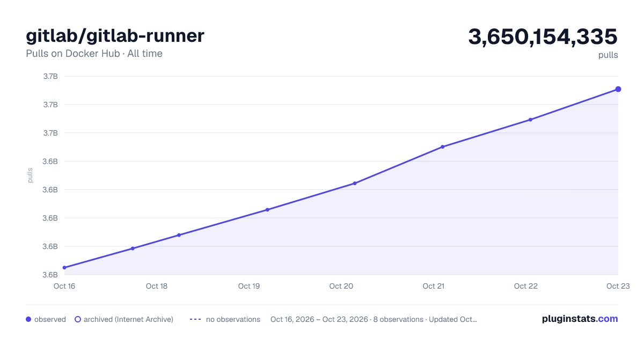Click the Oct 21 x-axis label
Image resolution: width=644 pixels, height=338 pixels.
pyautogui.click(x=434, y=286)
